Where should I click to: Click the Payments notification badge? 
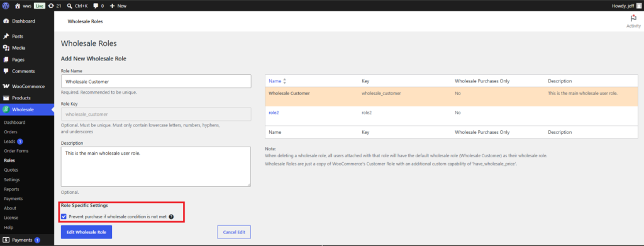coord(37,240)
